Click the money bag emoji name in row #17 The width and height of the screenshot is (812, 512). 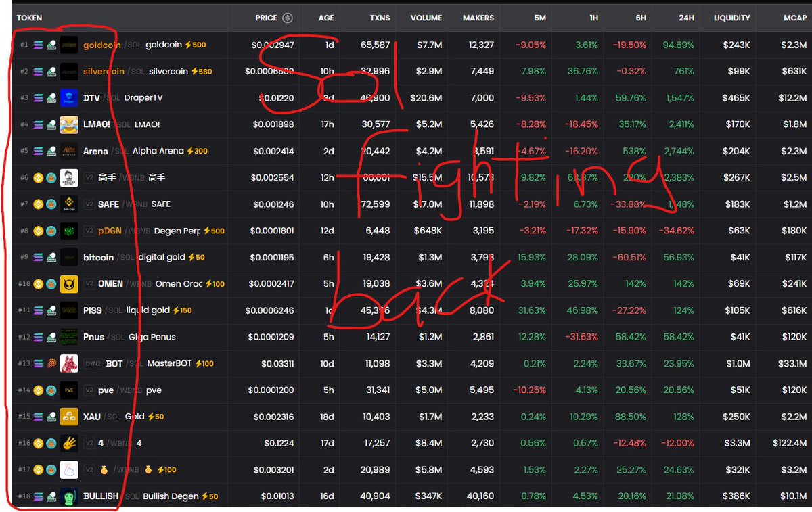(x=103, y=470)
